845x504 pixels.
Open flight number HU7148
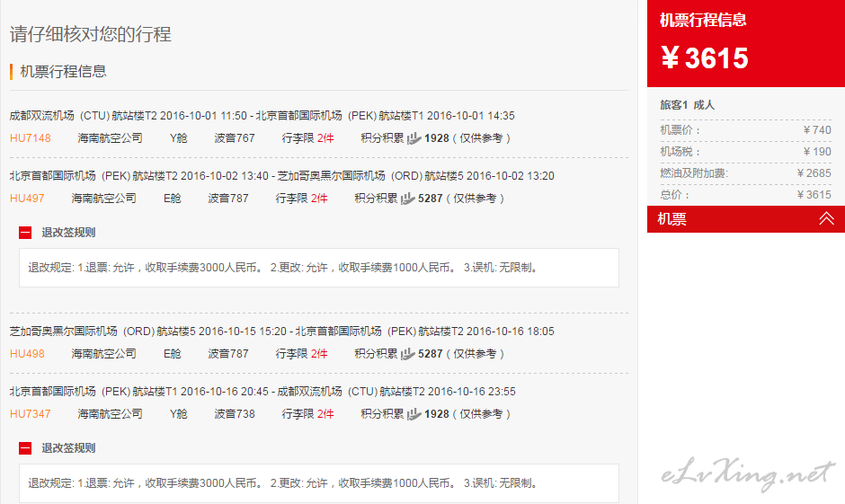point(31,138)
